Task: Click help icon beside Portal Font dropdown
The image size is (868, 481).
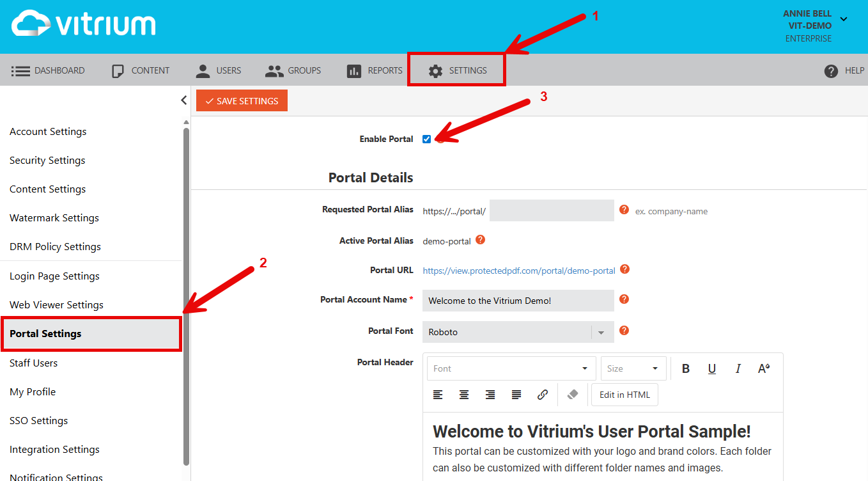Action: [x=624, y=330]
